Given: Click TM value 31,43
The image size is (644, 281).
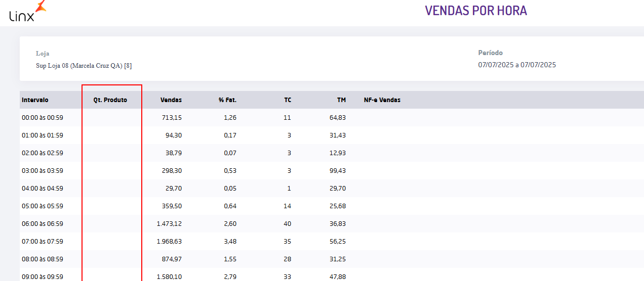Looking at the screenshot, I should click(338, 135).
